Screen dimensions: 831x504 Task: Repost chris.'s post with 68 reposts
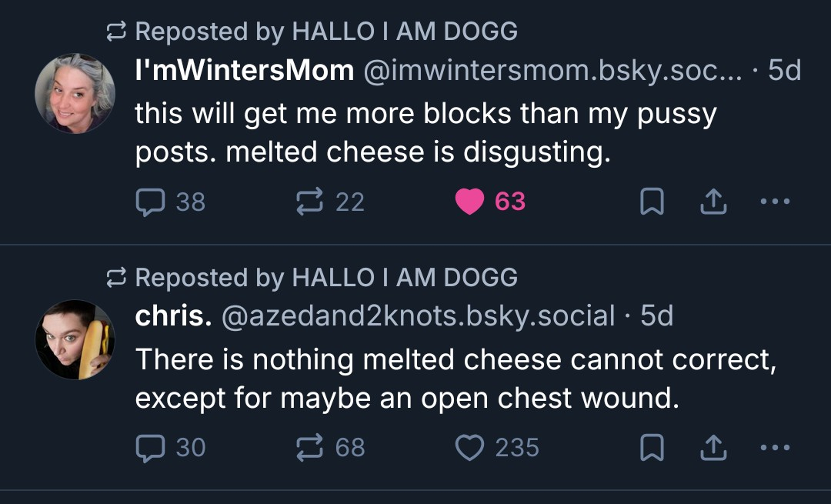tap(309, 447)
